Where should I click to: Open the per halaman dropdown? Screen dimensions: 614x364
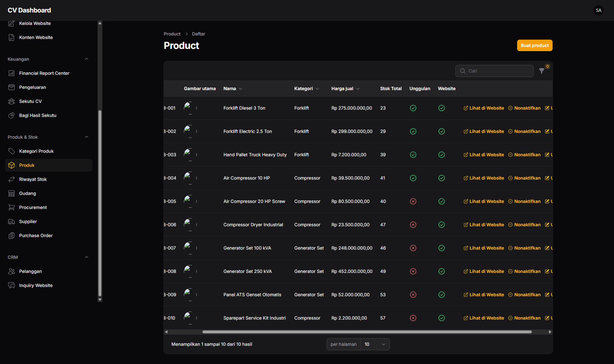pos(374,344)
